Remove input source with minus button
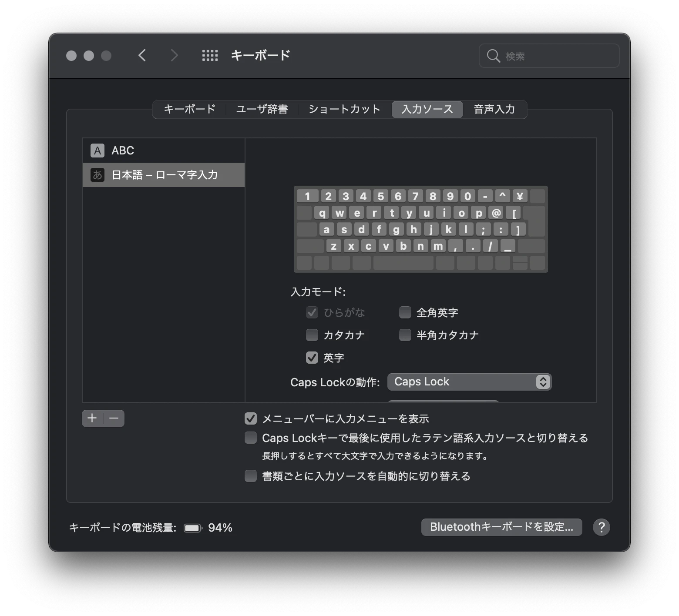This screenshot has width=679, height=616. pos(114,418)
